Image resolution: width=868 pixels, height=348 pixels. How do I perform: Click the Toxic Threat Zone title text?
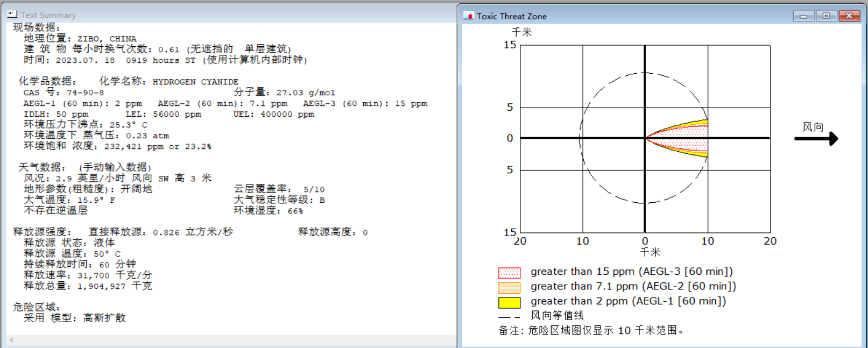[512, 16]
